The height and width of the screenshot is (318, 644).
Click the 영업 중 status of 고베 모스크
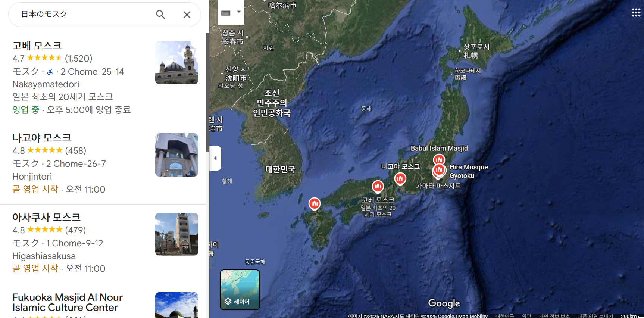(26, 110)
